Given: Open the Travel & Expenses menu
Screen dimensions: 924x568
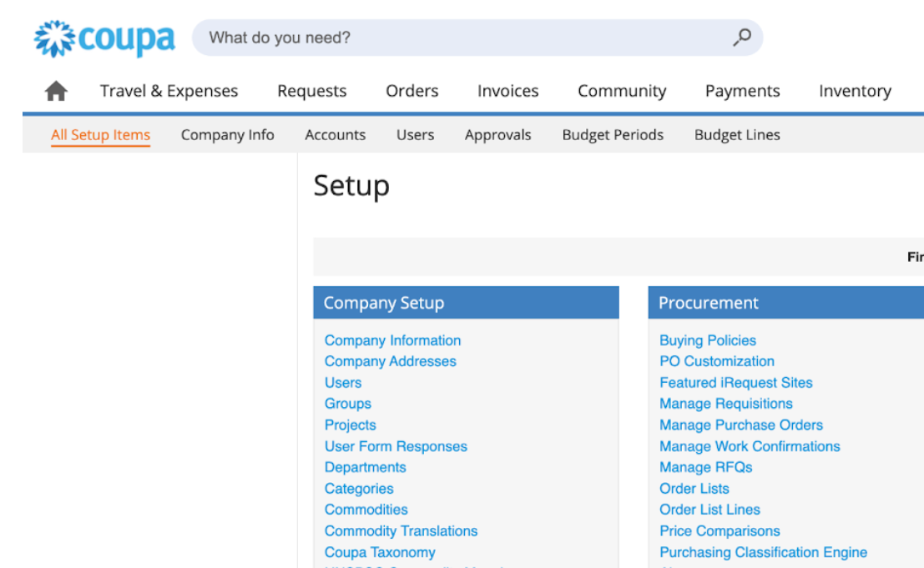Looking at the screenshot, I should 169,91.
